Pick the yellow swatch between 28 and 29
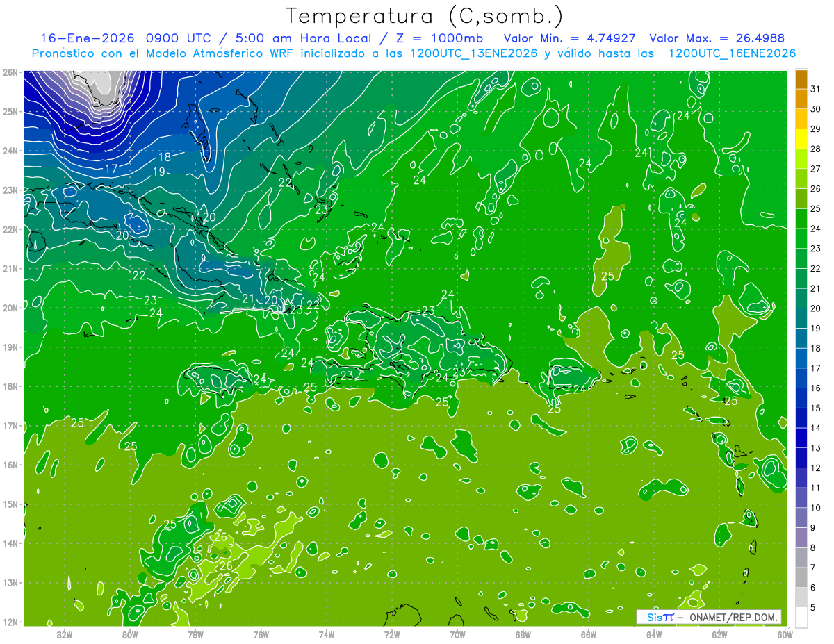Image resolution: width=834 pixels, height=644 pixels. pos(801,139)
